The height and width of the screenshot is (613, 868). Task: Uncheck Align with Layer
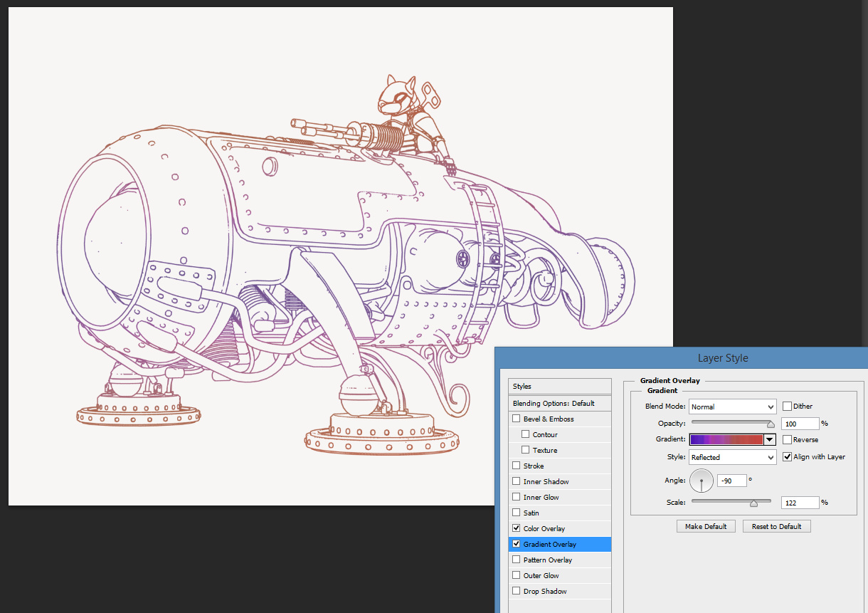787,457
